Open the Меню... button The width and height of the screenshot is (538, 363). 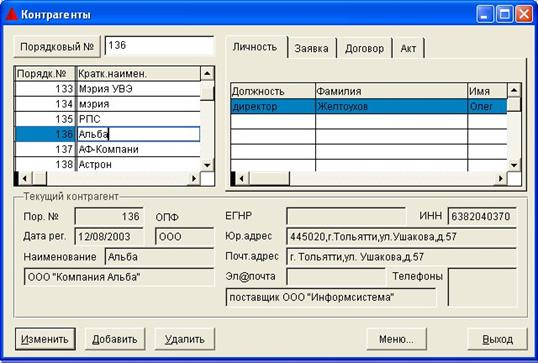(396, 339)
